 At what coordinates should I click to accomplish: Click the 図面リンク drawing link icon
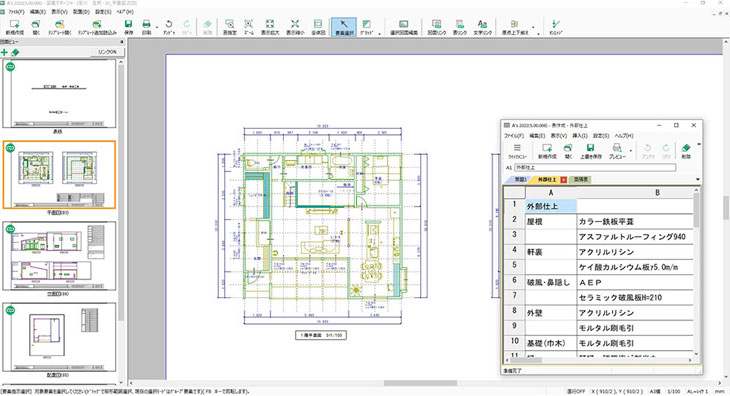point(437,27)
